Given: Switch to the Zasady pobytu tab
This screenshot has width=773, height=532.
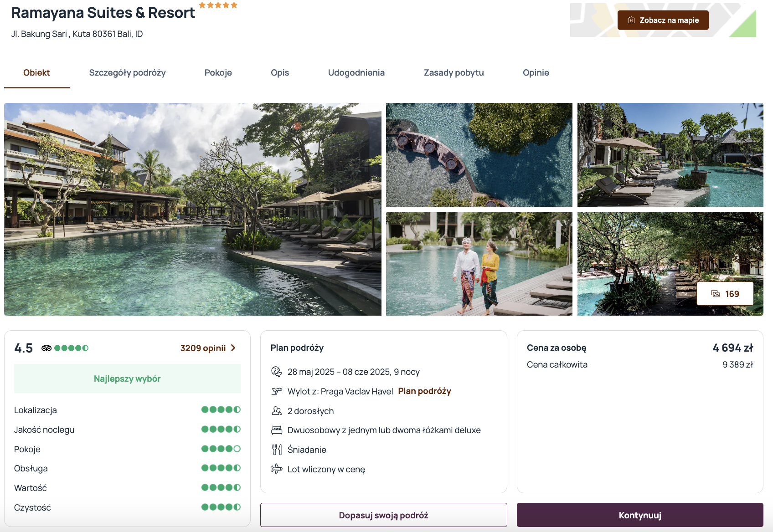Looking at the screenshot, I should 453,73.
